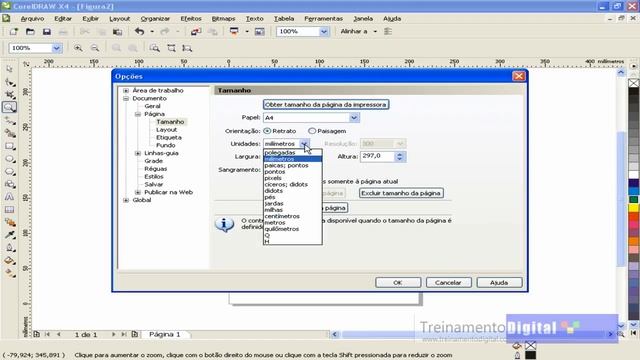Pick the yellow swatch in the palette
The image size is (640, 360).
[x=633, y=208]
